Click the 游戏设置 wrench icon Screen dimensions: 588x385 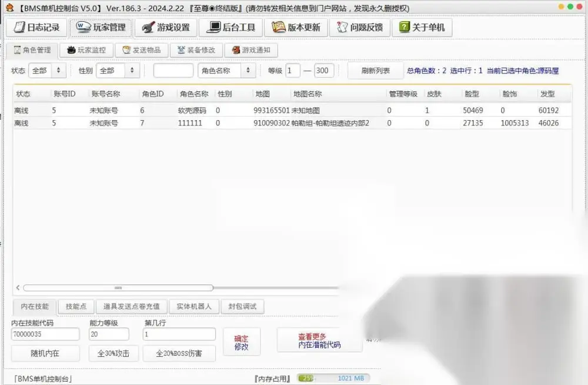point(148,28)
